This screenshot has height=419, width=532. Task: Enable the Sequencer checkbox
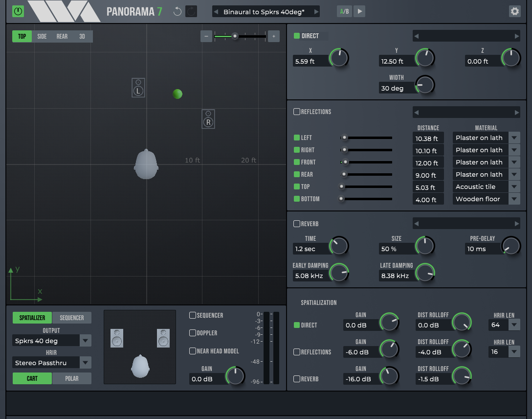tap(192, 315)
